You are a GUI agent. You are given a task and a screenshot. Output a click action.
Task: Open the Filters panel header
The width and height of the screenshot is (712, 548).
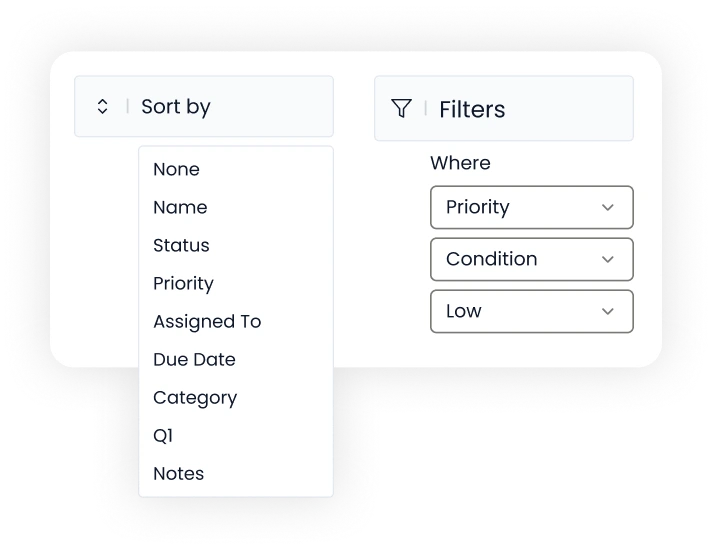coord(504,109)
